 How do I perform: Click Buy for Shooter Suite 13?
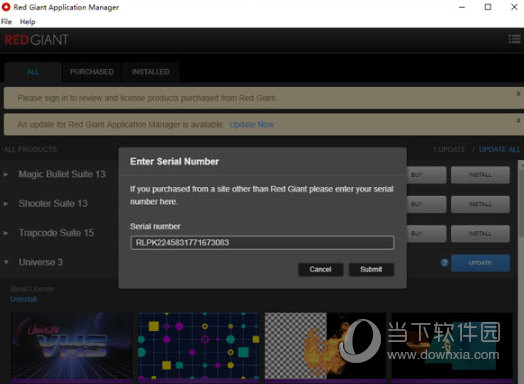(x=427, y=204)
